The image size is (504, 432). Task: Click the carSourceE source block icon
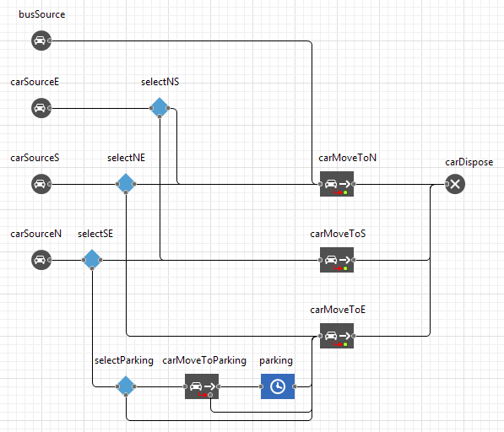click(41, 108)
